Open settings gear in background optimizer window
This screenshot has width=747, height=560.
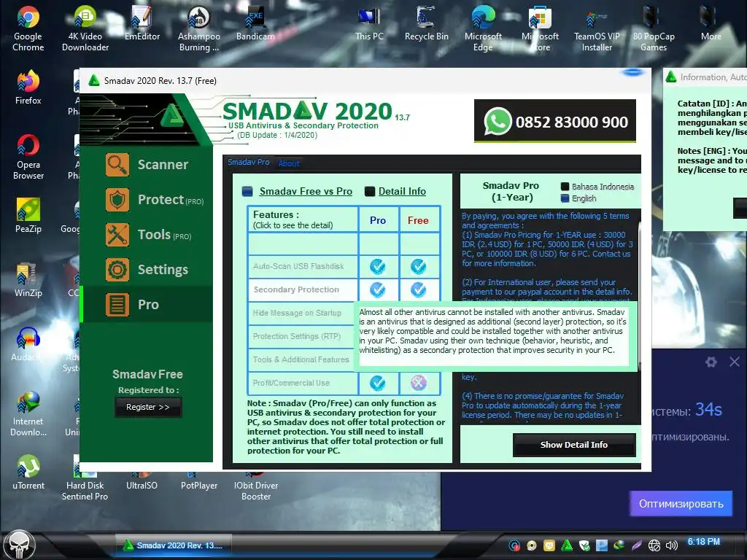click(711, 362)
